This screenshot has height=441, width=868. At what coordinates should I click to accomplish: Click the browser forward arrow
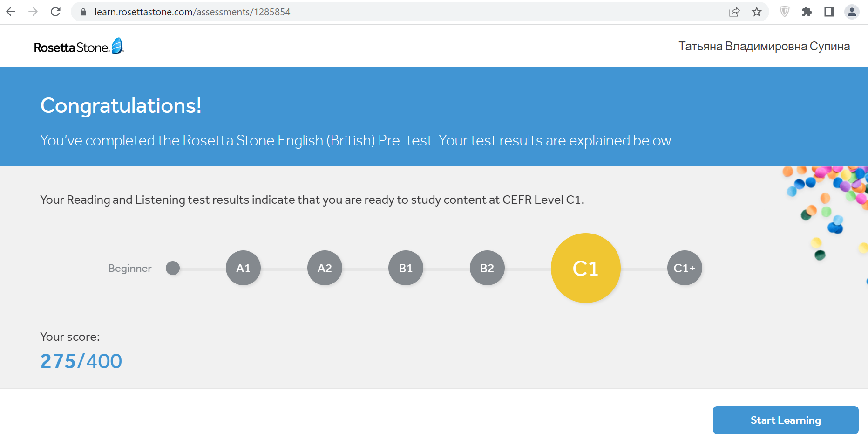(33, 12)
